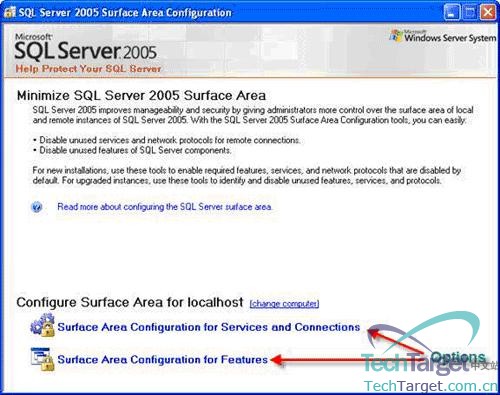
Task: Click the title bar application icon
Action: (9, 13)
